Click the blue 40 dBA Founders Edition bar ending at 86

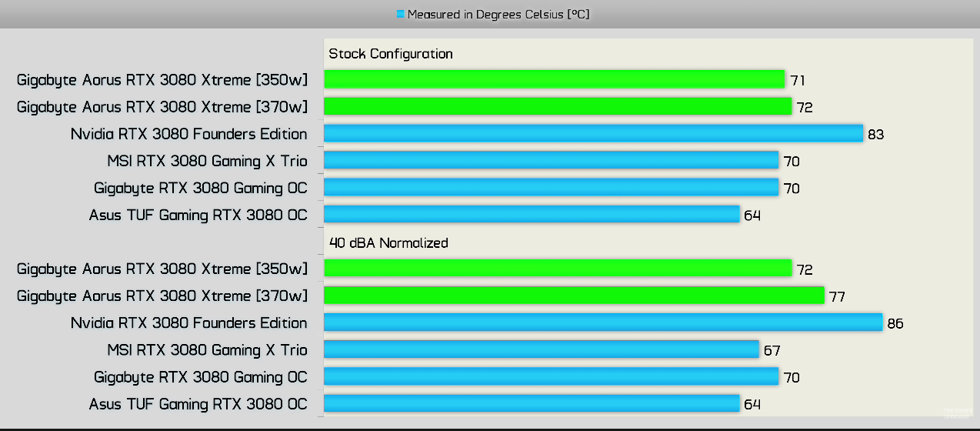point(603,322)
